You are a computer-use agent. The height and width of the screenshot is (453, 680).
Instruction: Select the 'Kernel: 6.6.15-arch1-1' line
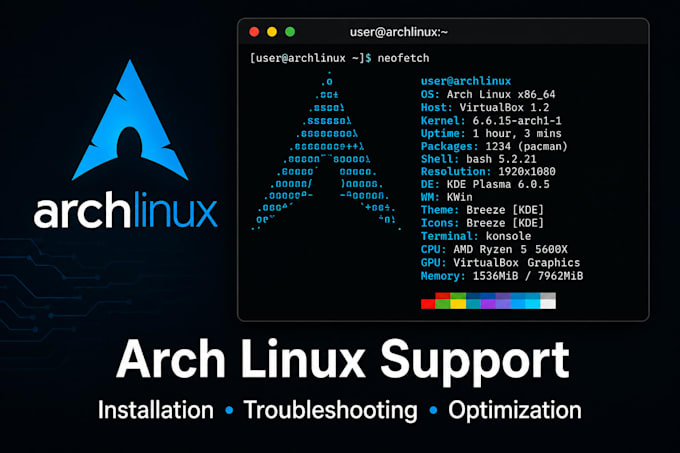[x=491, y=120]
